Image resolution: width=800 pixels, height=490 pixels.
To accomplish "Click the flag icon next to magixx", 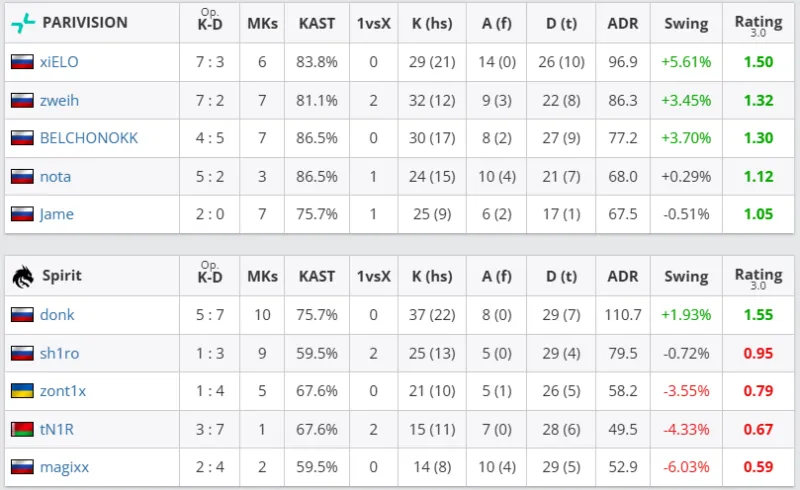I will pyautogui.click(x=22, y=467).
